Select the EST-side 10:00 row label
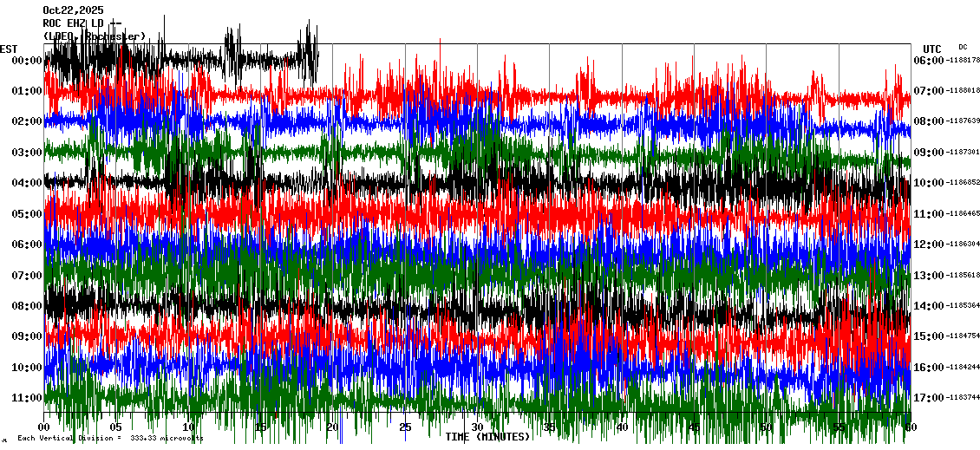The height and width of the screenshot is (450, 980). click(x=27, y=367)
